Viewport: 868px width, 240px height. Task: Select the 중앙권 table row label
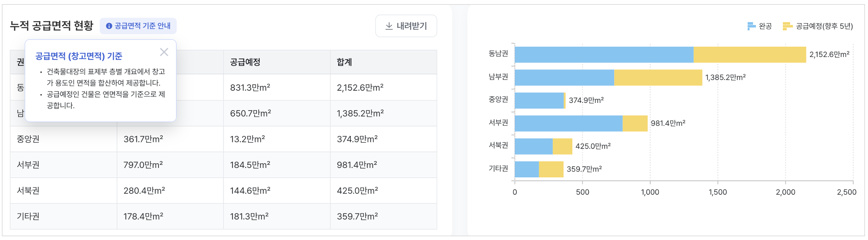point(28,139)
